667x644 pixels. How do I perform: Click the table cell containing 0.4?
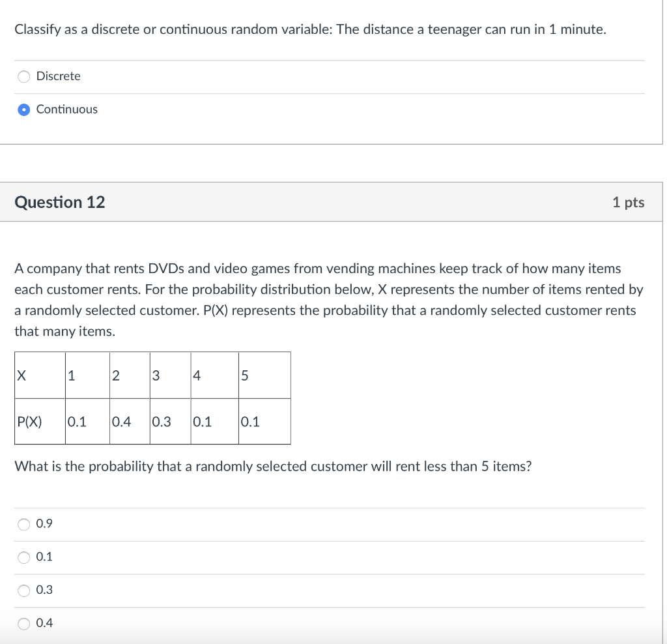point(129,422)
